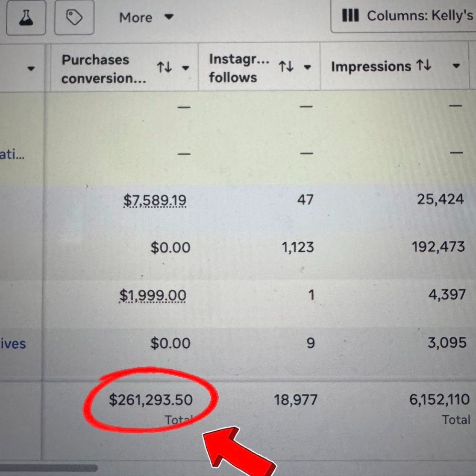
Task: Click the $261,293.50 total cell
Action: [x=150, y=400]
